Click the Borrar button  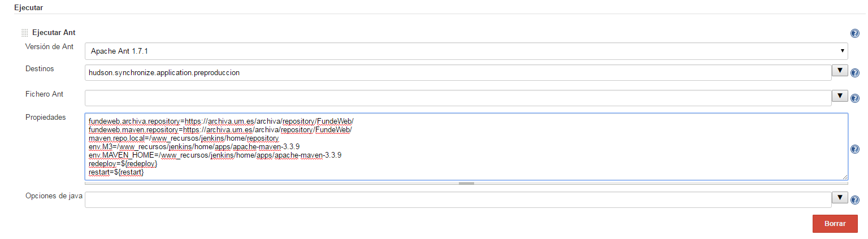835,224
